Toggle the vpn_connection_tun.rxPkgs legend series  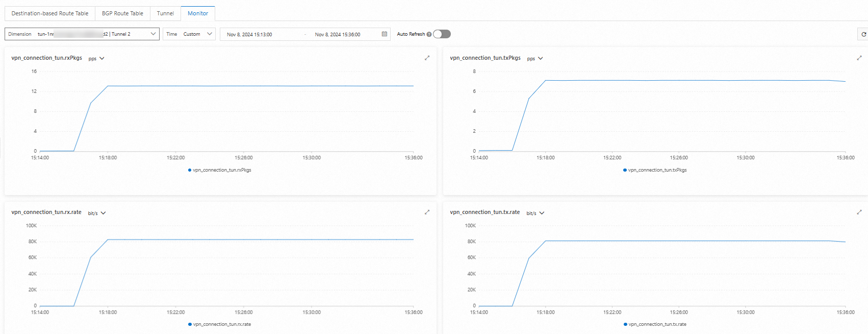(x=220, y=170)
